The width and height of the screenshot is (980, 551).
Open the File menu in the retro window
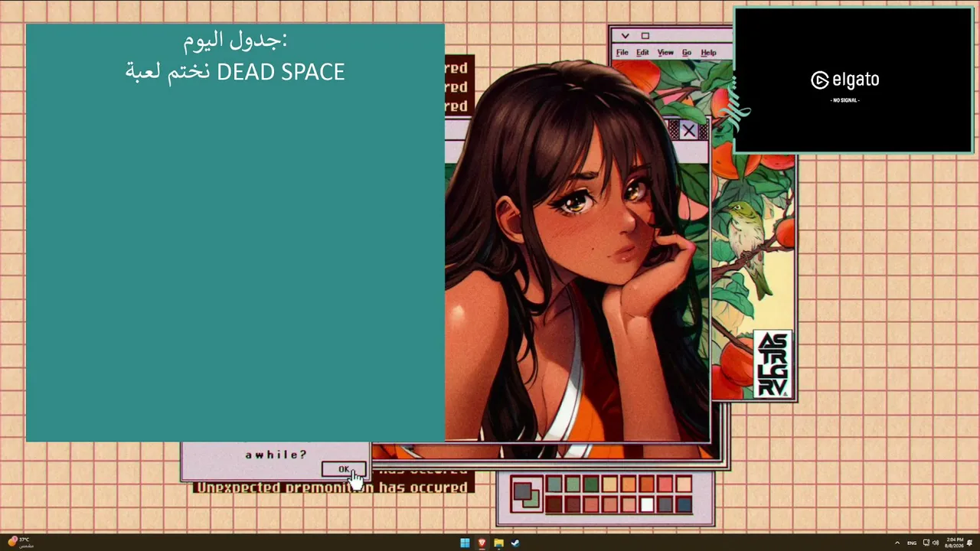pyautogui.click(x=622, y=53)
